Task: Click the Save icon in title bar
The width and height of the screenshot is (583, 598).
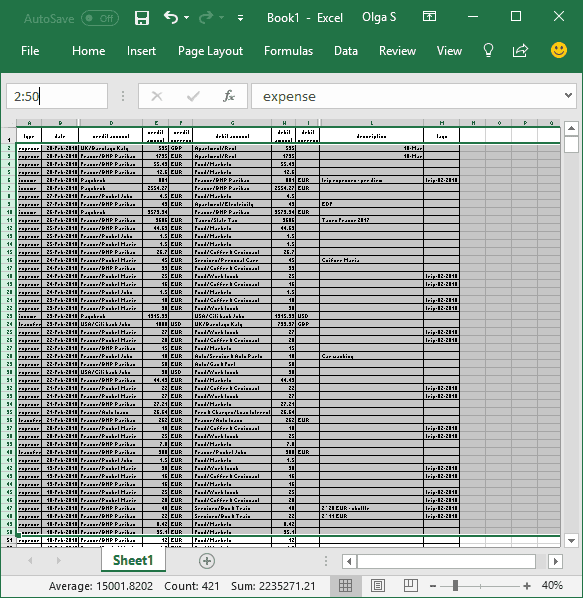Action: pyautogui.click(x=142, y=18)
